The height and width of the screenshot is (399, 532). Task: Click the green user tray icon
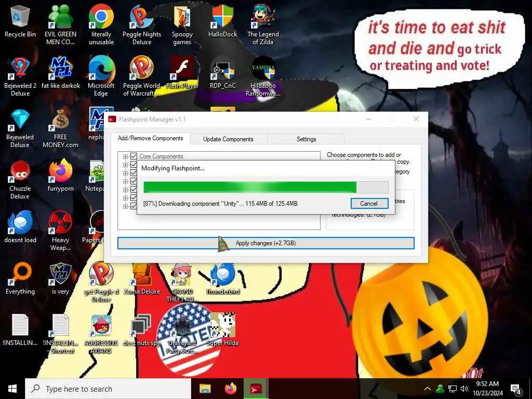[x=440, y=389]
